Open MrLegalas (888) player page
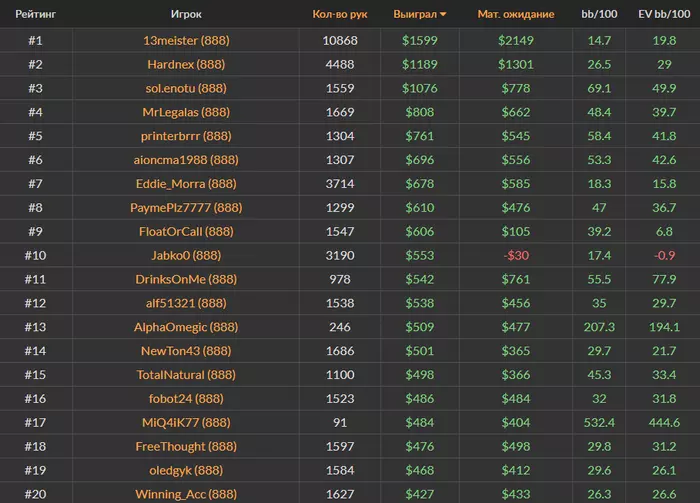Viewport: 700px width, 503px height. (185, 113)
